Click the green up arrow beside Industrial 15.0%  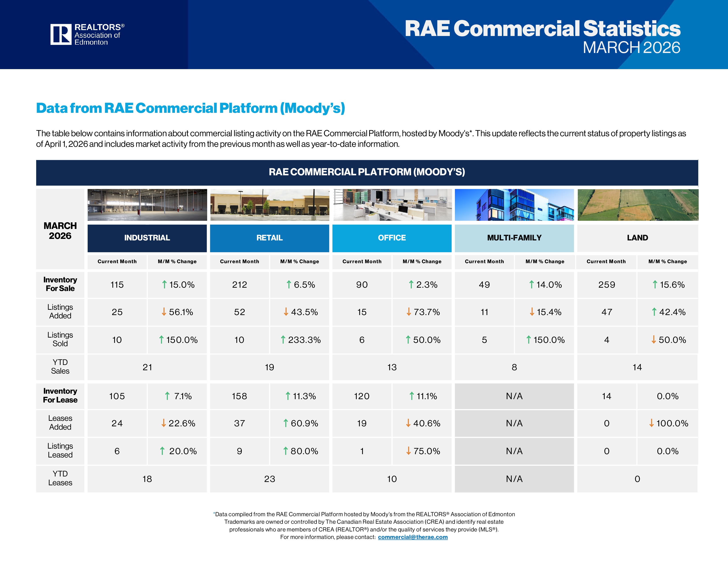[x=164, y=285]
